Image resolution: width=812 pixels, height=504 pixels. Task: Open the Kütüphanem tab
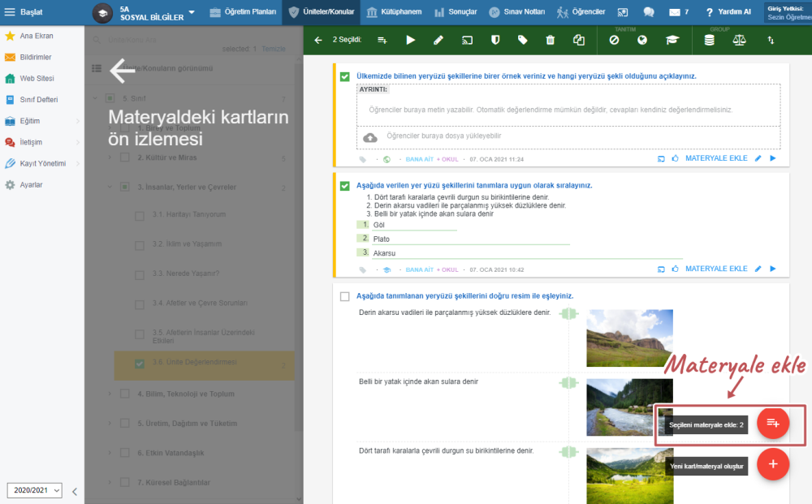[x=394, y=12]
